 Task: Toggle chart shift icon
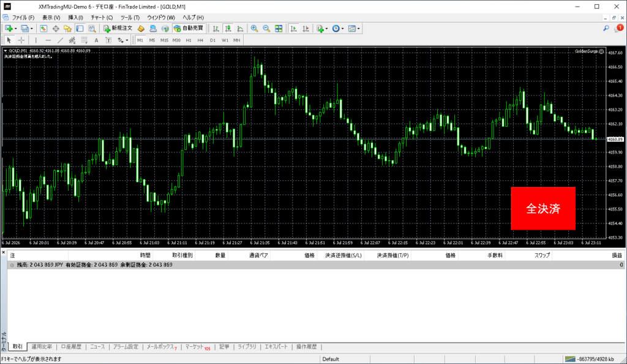click(x=306, y=28)
